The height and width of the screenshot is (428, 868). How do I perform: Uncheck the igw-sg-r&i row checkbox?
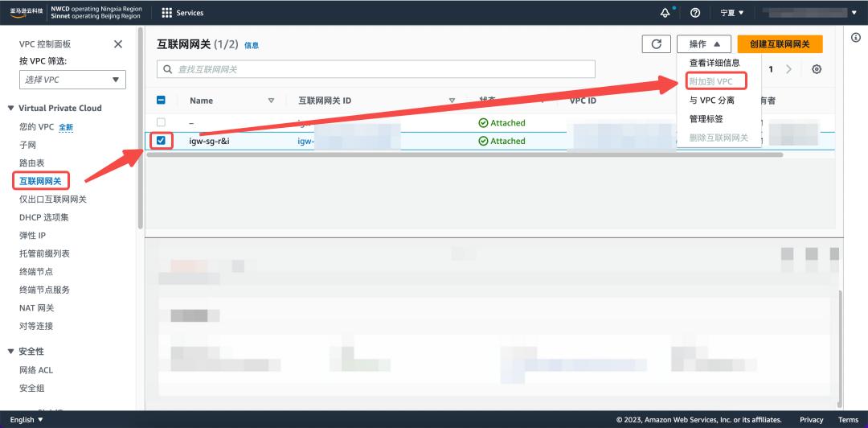161,141
